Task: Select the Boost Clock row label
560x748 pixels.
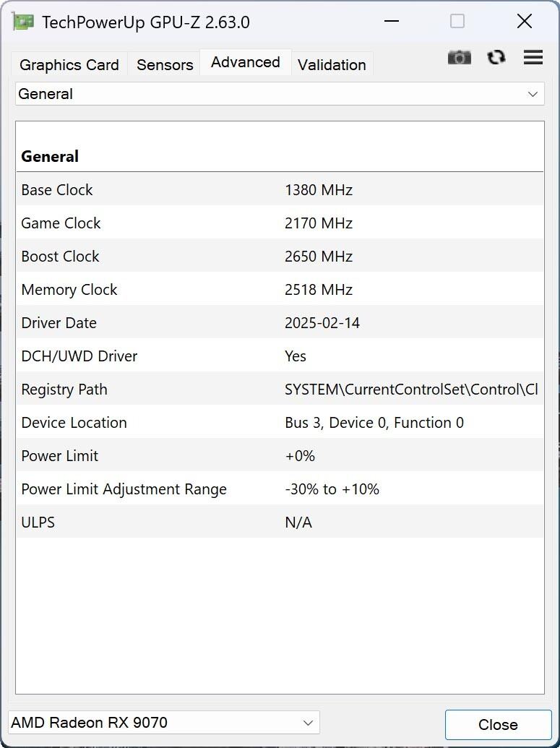Action: 60,256
